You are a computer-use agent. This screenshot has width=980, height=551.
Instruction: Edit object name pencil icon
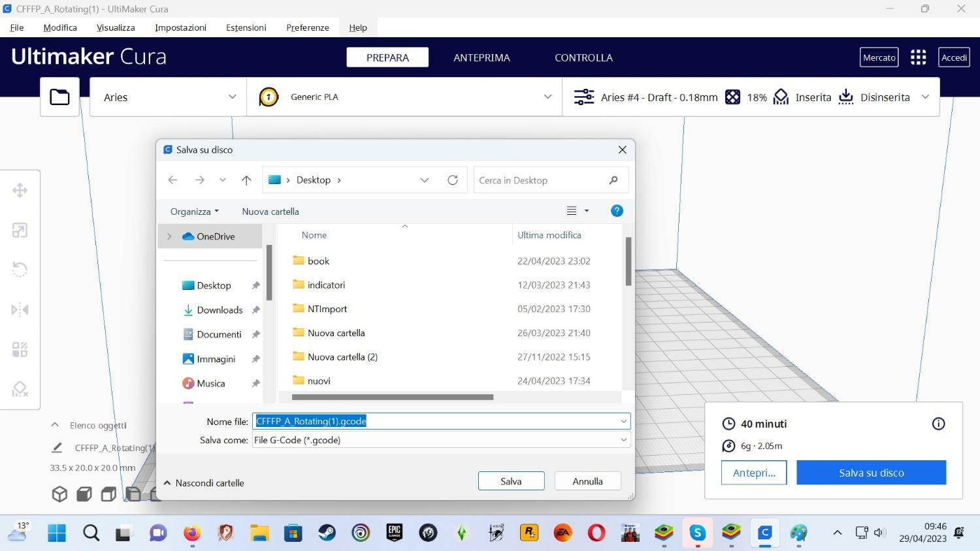57,448
